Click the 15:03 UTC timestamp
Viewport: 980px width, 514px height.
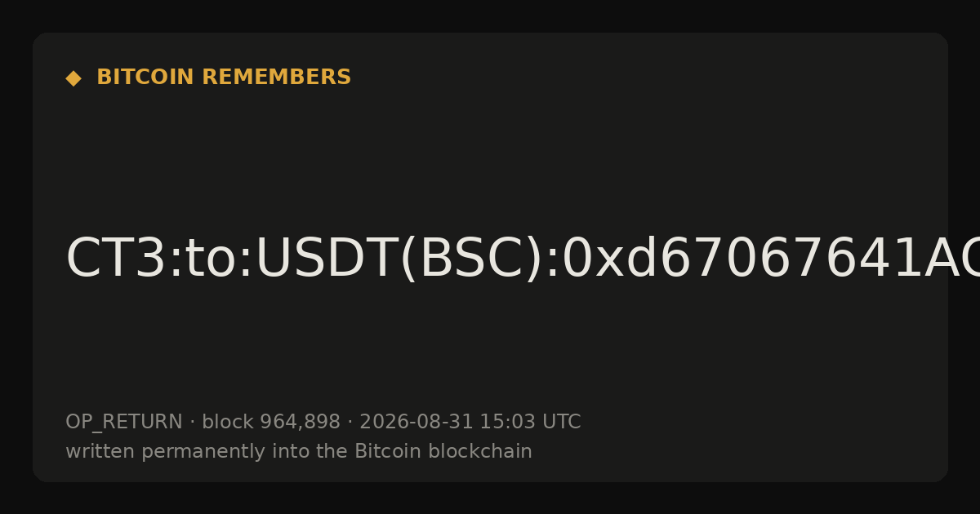point(530,423)
